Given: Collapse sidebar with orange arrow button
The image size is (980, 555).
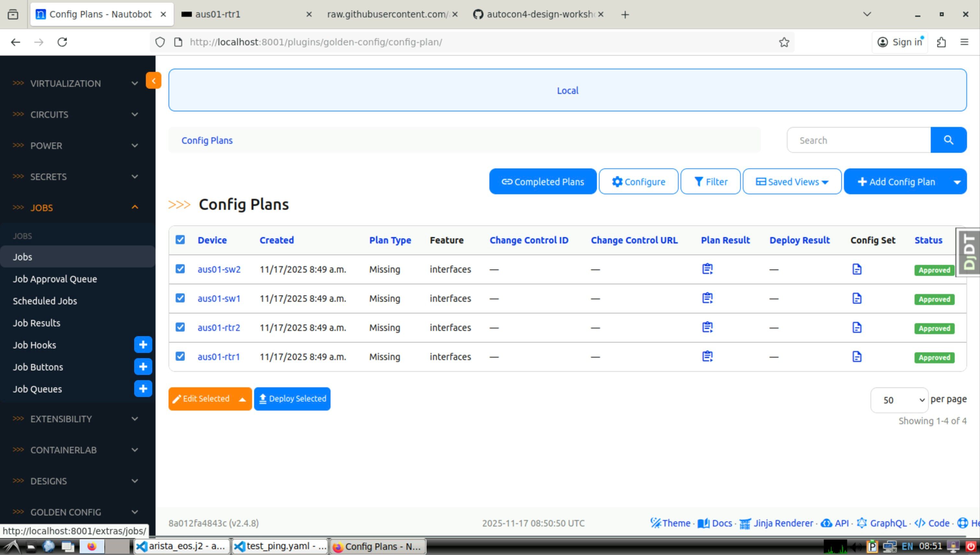Looking at the screenshot, I should (x=153, y=80).
